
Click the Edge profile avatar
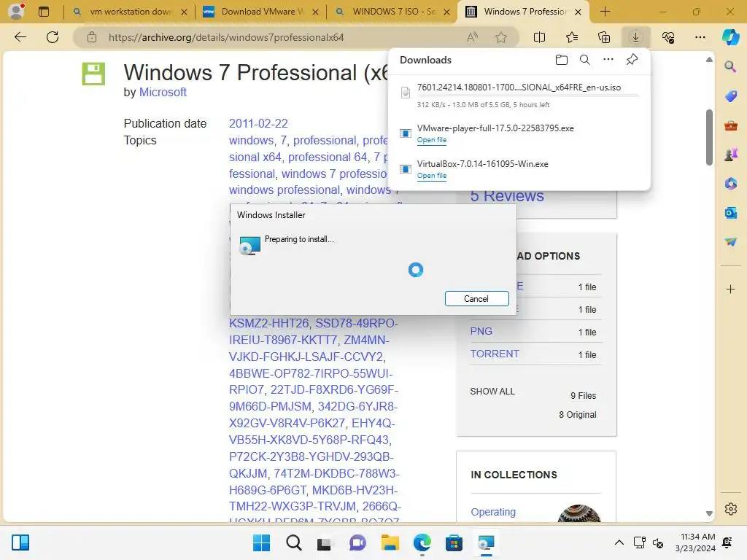17,12
